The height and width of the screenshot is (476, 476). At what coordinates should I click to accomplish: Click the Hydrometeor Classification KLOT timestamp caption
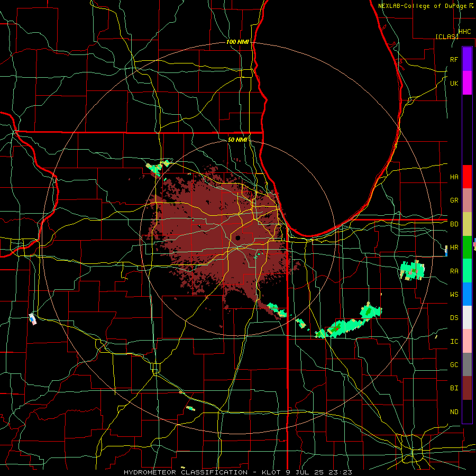pos(237,472)
